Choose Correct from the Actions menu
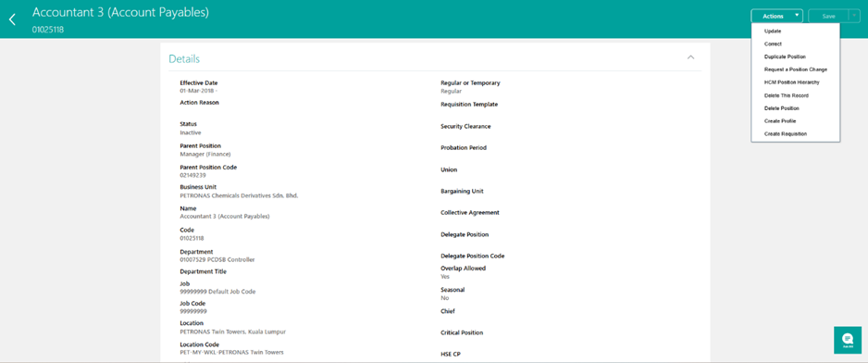This screenshot has height=363, width=868. 773,44
